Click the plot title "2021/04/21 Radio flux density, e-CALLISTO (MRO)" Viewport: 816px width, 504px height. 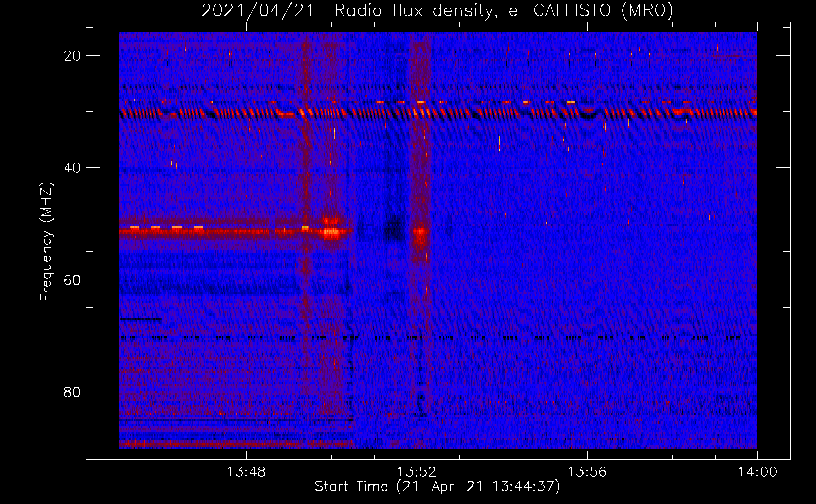[x=437, y=10]
